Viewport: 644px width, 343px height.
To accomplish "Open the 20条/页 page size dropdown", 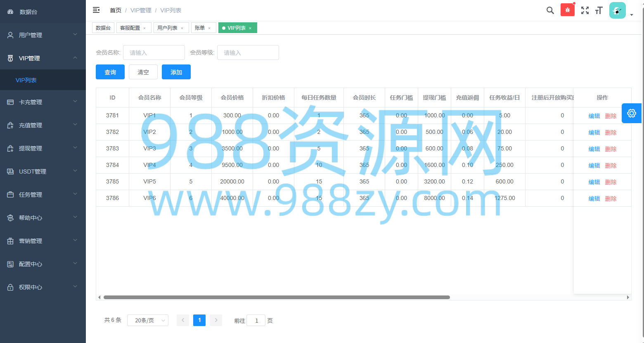I will click(x=148, y=320).
